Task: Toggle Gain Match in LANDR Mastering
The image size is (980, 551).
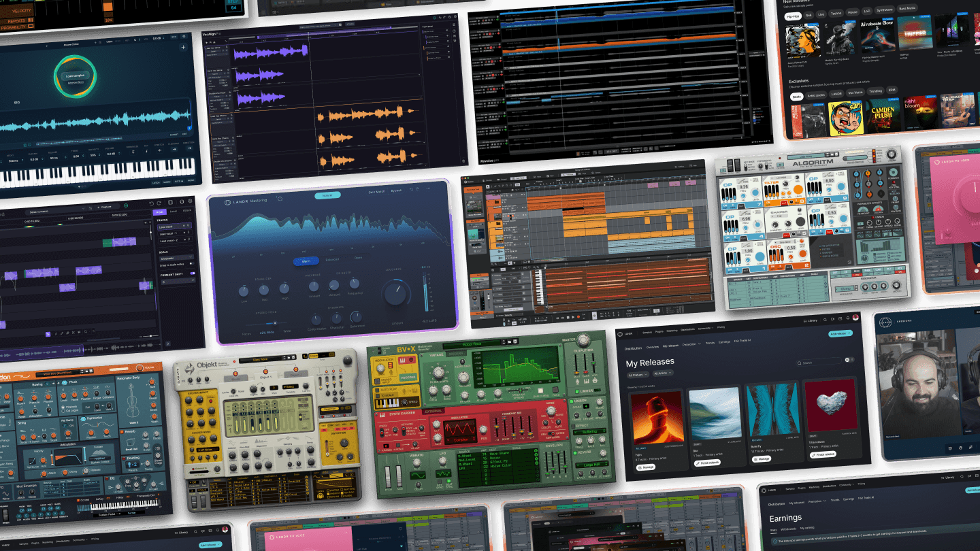Action: 376,192
